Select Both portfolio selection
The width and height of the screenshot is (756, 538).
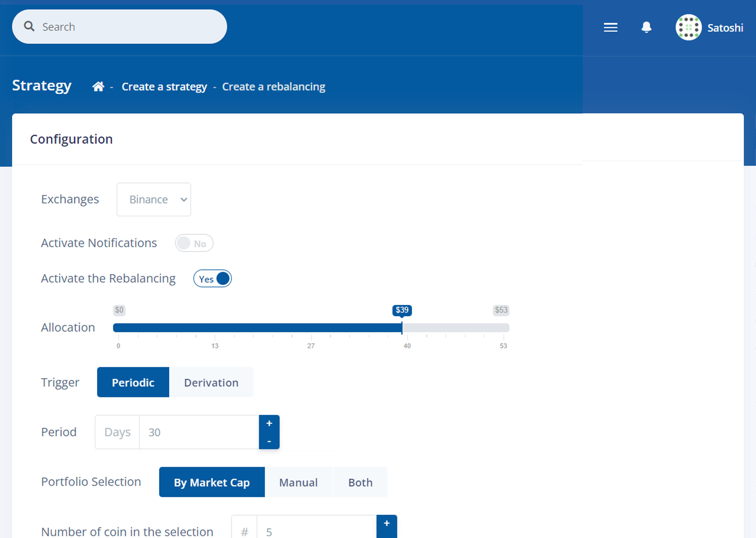click(x=360, y=482)
